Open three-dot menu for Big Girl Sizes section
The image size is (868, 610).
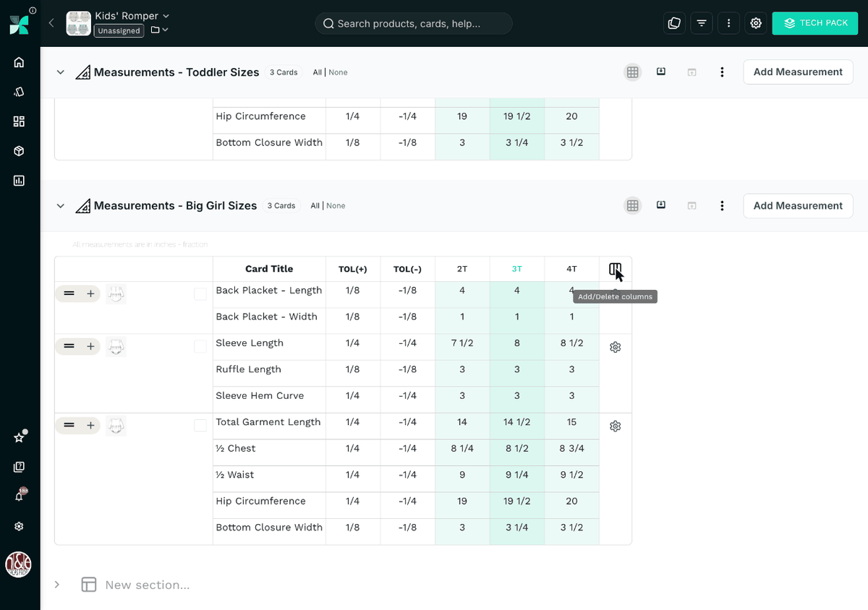tap(722, 206)
